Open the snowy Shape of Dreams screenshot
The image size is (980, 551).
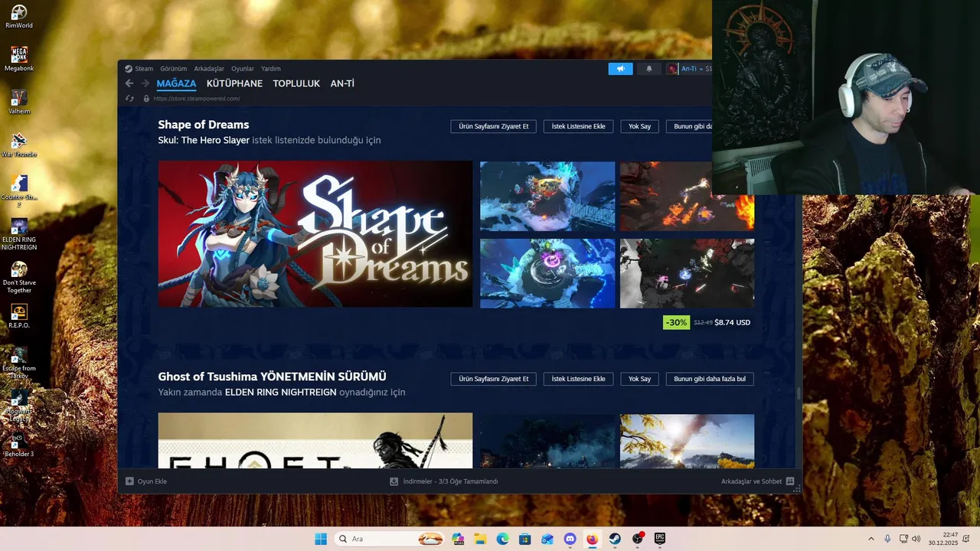click(687, 273)
